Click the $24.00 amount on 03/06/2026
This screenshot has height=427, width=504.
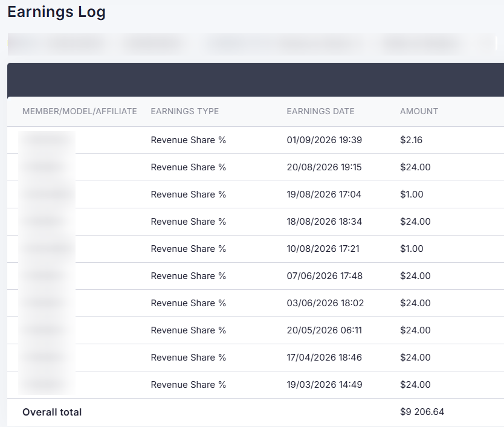[415, 303]
